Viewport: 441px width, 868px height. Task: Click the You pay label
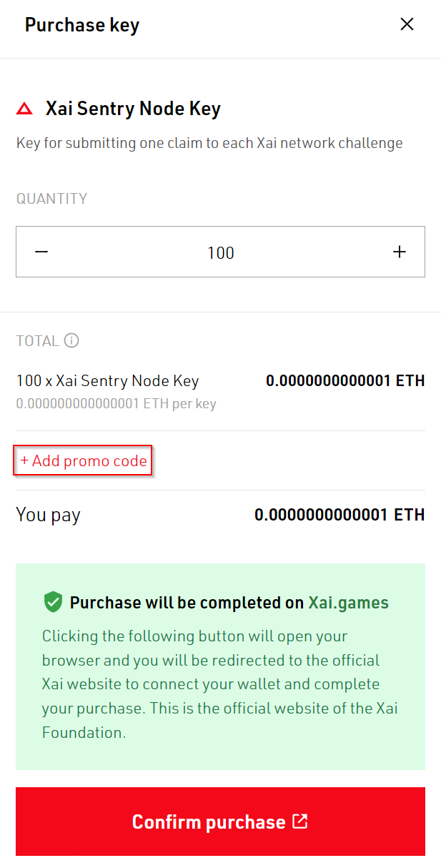pos(48,515)
